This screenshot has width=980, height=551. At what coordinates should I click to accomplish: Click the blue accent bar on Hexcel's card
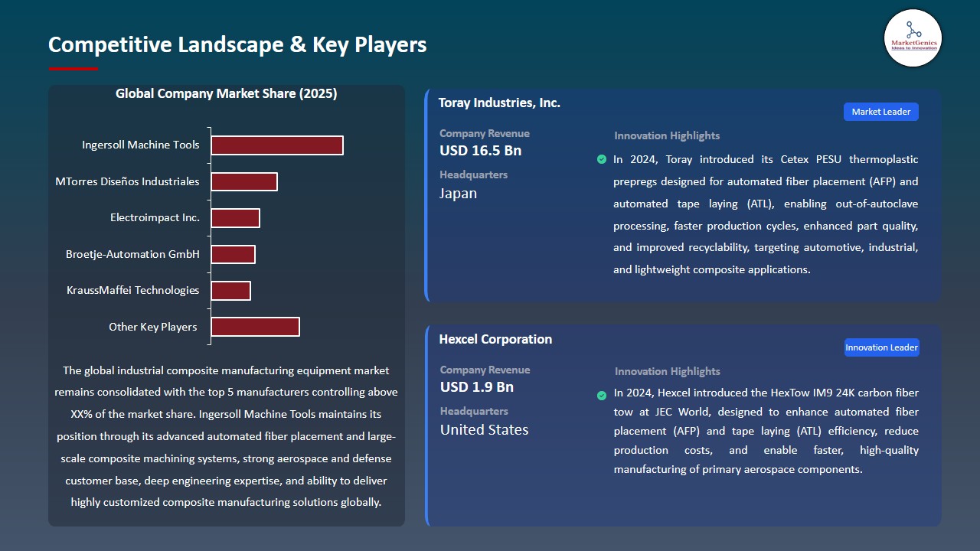(x=426, y=425)
